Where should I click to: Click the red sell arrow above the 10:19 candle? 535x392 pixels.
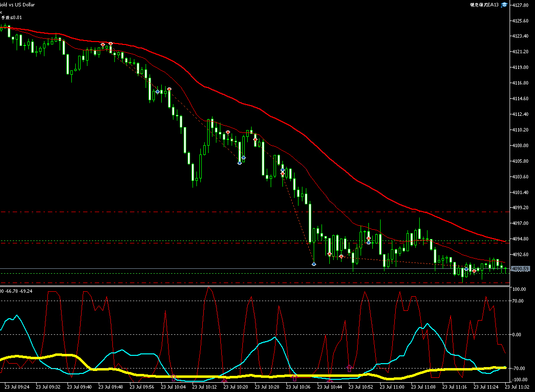tap(228, 132)
